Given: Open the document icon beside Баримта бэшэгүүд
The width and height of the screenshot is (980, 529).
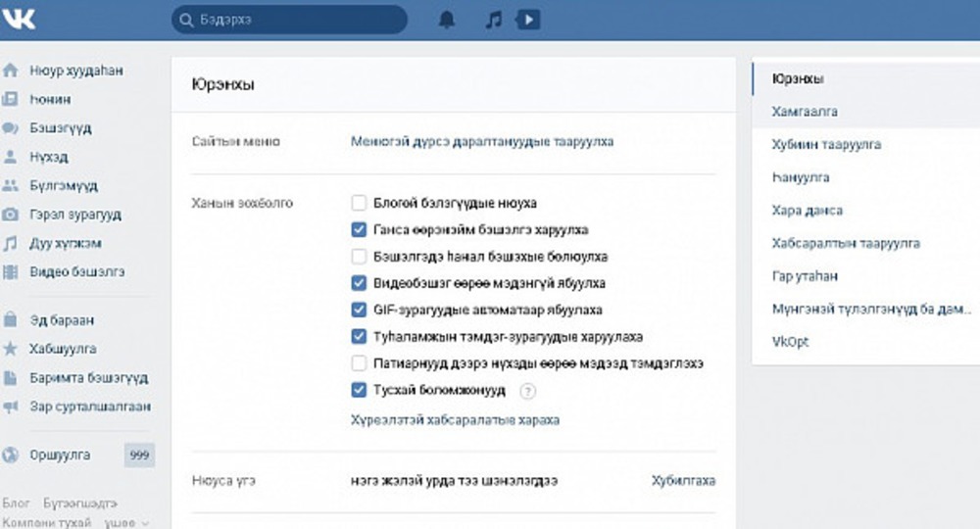Looking at the screenshot, I should point(10,377).
